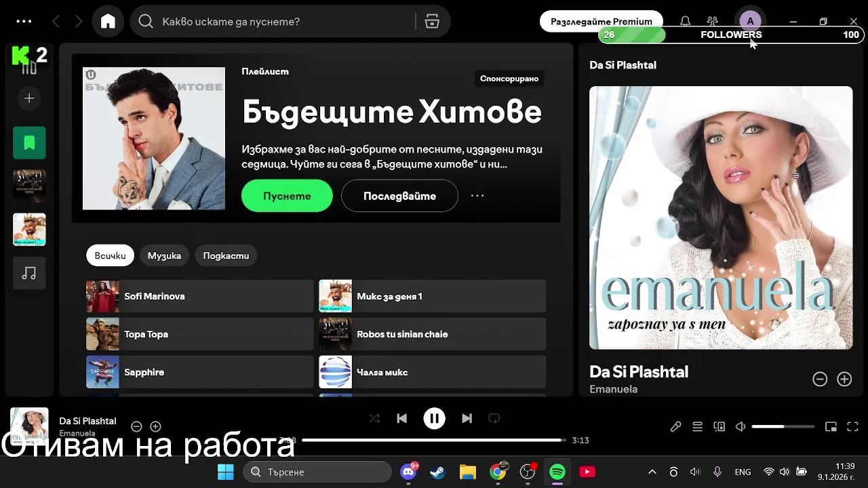Screen dimensions: 868x488
Task: Open Steam from the taskbar
Action: pos(438,472)
